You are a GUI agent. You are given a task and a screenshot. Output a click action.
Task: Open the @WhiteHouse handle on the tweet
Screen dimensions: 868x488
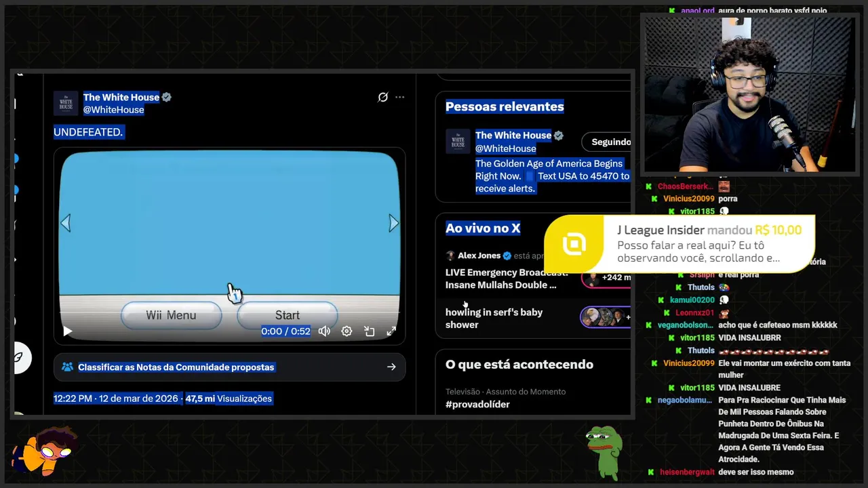(114, 110)
